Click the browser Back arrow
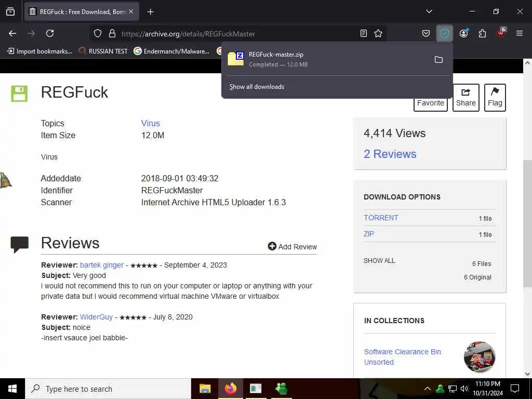 12,33
